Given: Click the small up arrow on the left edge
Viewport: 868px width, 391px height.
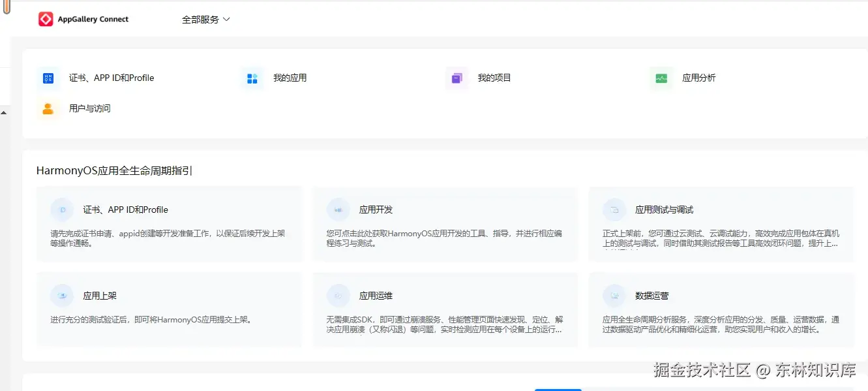Looking at the screenshot, I should coord(3,113).
